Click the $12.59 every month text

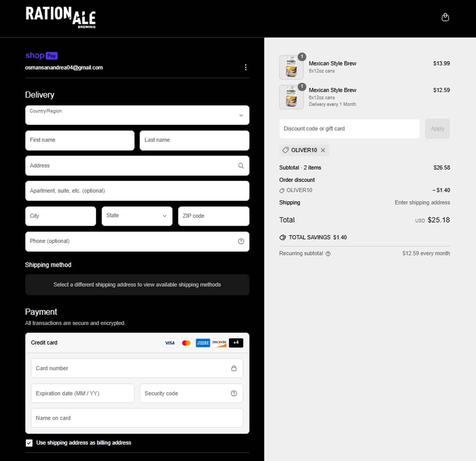[426, 253]
